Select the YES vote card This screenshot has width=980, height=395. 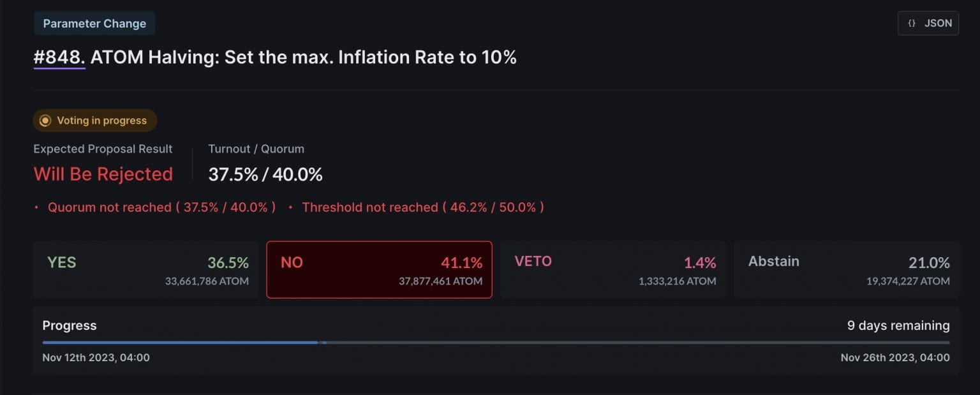pyautogui.click(x=145, y=270)
